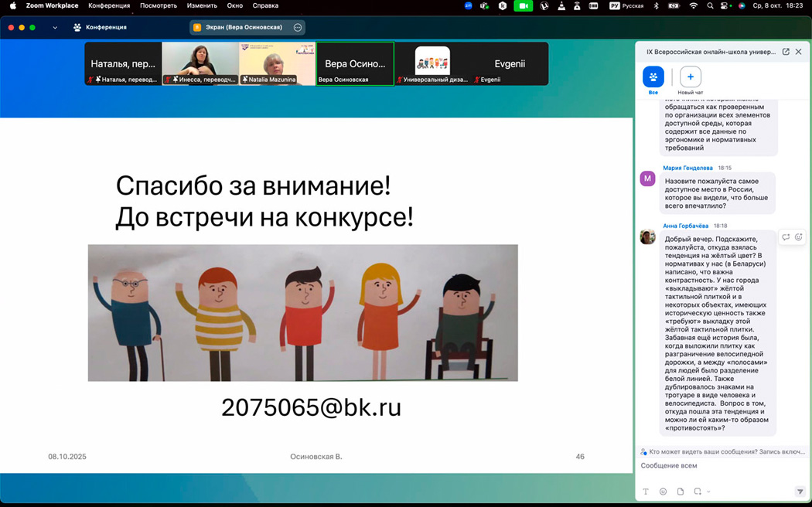Add emoji reaction to Анна Горбачёва's message
812x507 pixels.
799,237
